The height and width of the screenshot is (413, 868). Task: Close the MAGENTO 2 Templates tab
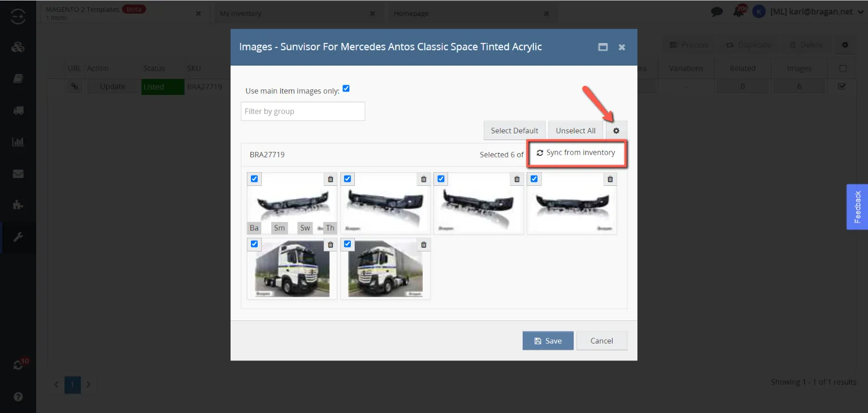(x=198, y=14)
